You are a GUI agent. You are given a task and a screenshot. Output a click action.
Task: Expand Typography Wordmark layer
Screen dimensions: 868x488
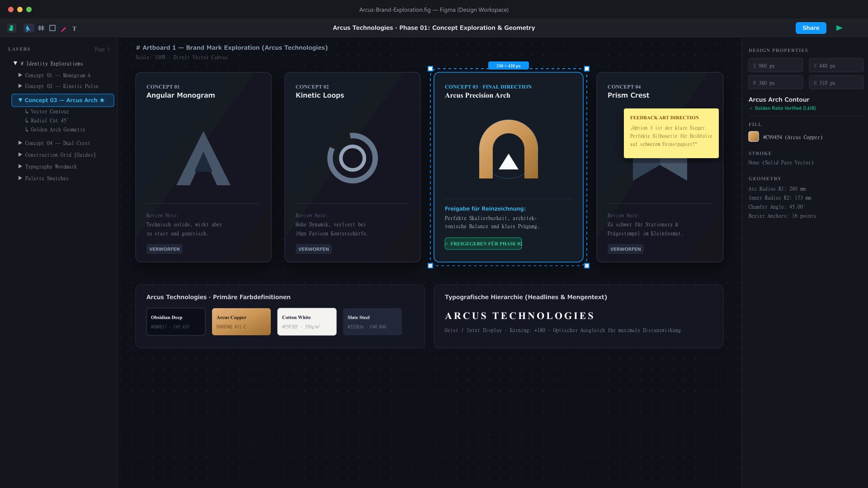point(20,166)
